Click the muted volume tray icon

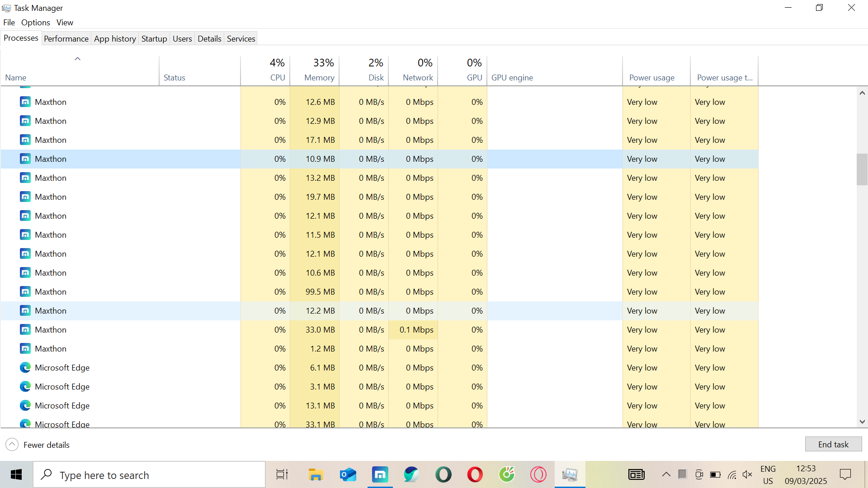click(x=748, y=475)
